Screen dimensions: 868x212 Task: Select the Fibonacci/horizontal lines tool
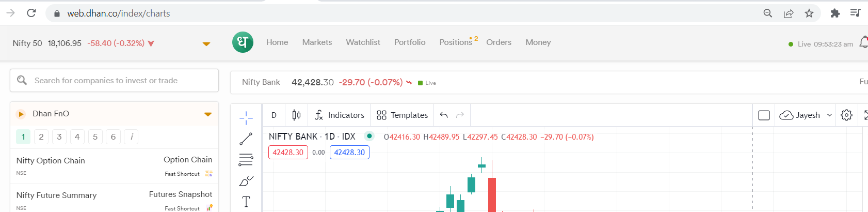pos(246,160)
